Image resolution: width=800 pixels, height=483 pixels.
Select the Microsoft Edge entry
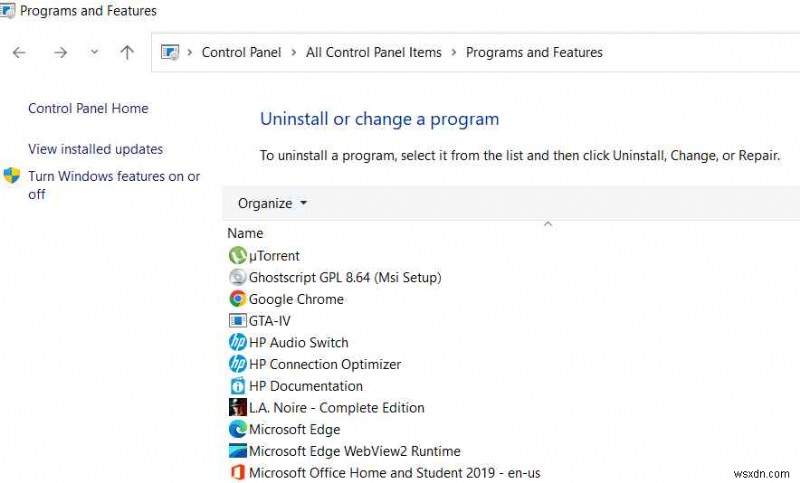tap(294, 429)
